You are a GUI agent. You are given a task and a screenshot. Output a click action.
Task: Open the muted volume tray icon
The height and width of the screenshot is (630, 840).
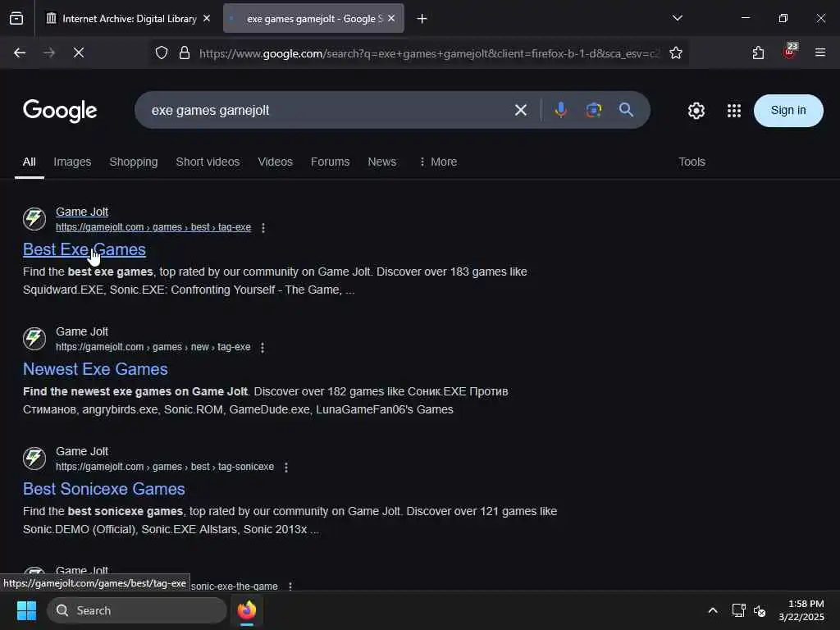click(760, 610)
